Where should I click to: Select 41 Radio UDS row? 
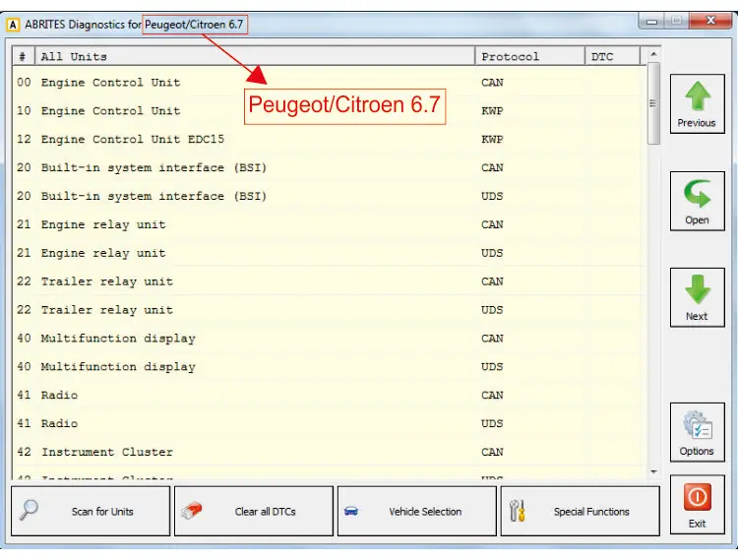[x=330, y=423]
